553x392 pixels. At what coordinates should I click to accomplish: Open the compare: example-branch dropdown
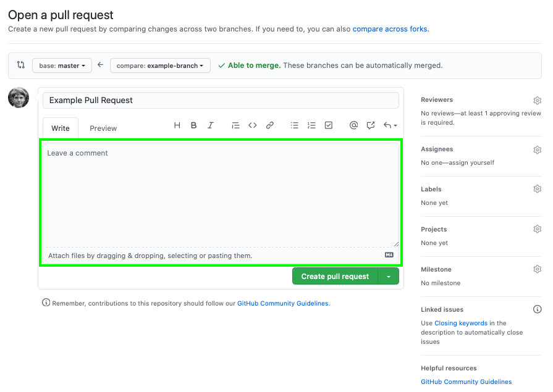click(160, 65)
